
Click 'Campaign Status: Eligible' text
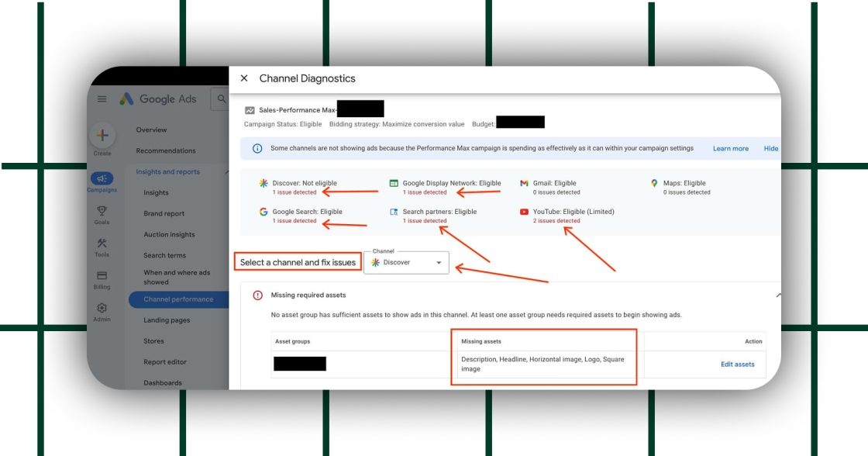(282, 124)
